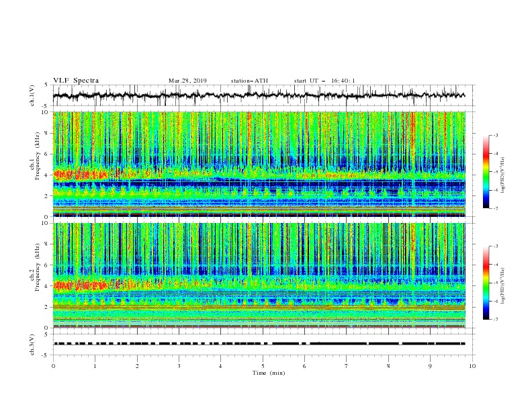The height and width of the screenshot is (411, 532).
Task: Click the "6" kHz tick on ch.2 spectrogram
Action: point(47,265)
